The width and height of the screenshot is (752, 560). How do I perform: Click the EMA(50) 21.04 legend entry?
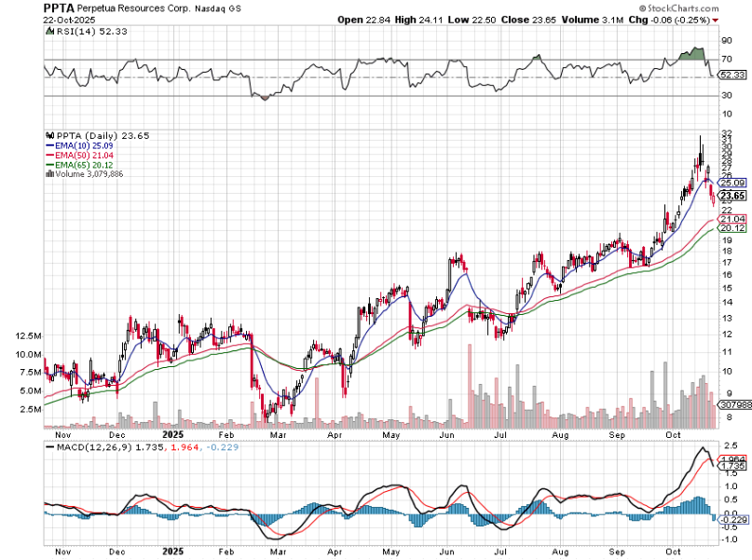point(85,156)
